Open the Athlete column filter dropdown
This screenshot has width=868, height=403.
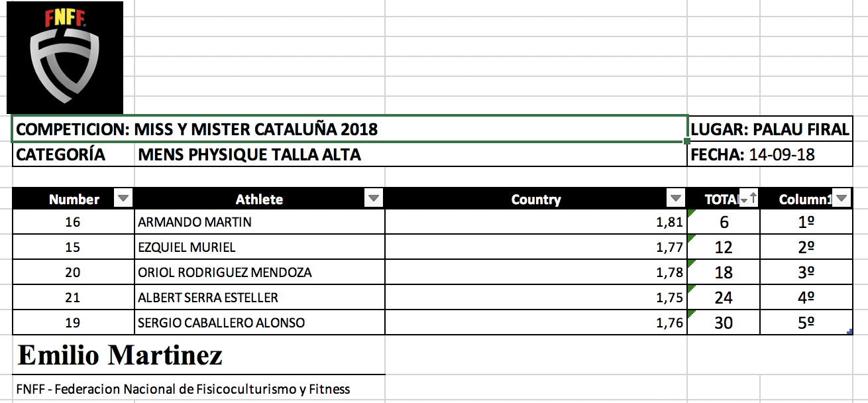pos(374,198)
